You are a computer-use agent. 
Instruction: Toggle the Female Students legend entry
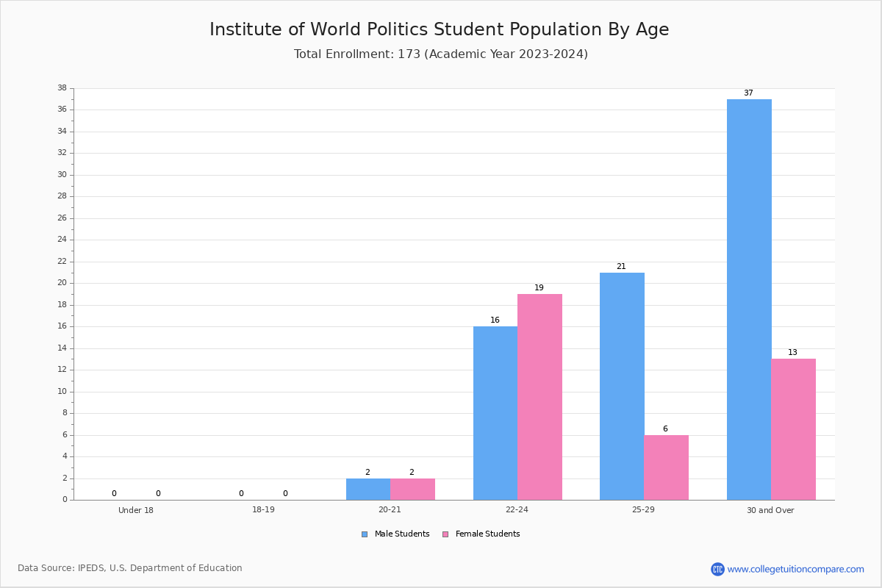[x=481, y=534]
